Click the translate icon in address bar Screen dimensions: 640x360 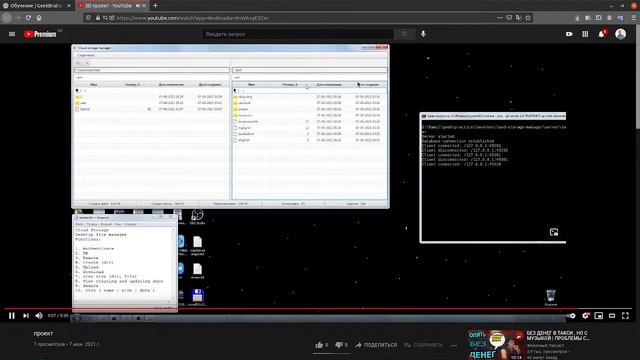(x=518, y=18)
